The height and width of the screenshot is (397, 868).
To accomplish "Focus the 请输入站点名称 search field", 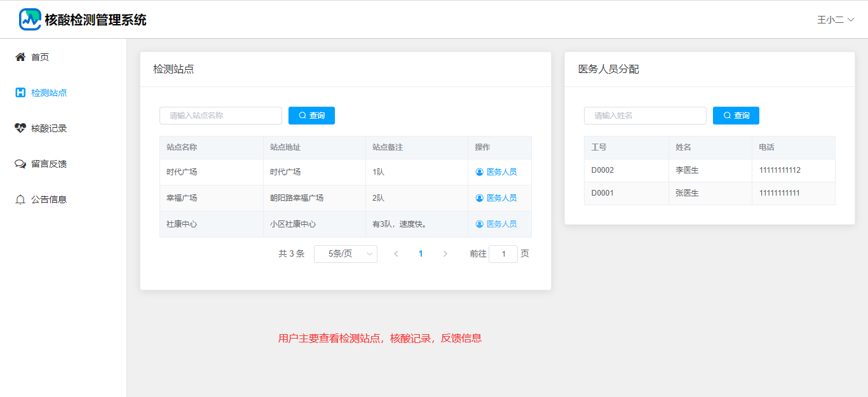I will (x=220, y=116).
